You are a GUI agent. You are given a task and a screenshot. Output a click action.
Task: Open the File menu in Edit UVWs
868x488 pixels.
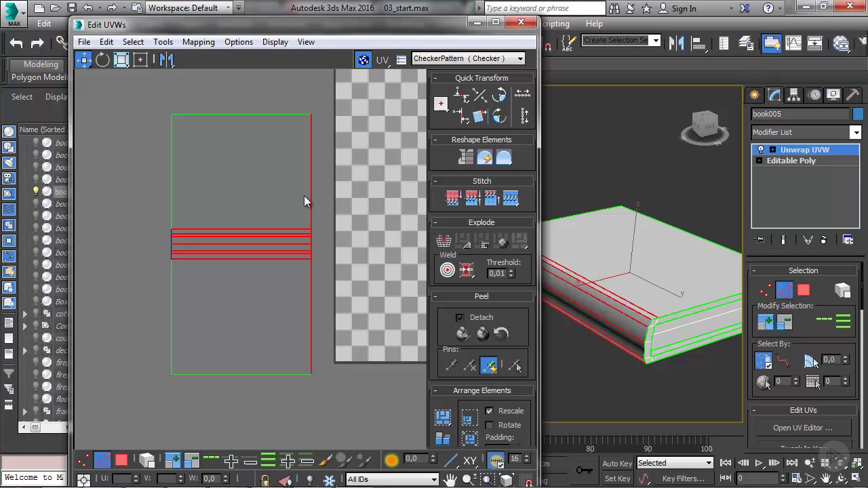point(84,42)
